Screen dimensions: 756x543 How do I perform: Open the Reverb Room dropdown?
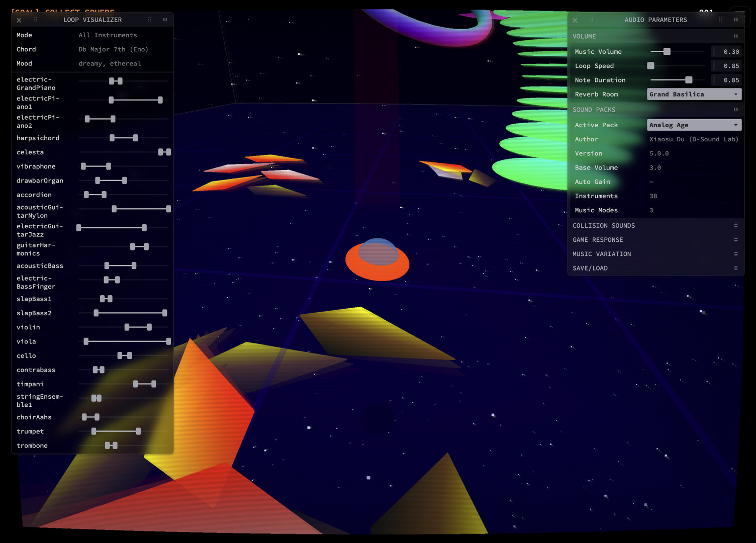pyautogui.click(x=694, y=94)
